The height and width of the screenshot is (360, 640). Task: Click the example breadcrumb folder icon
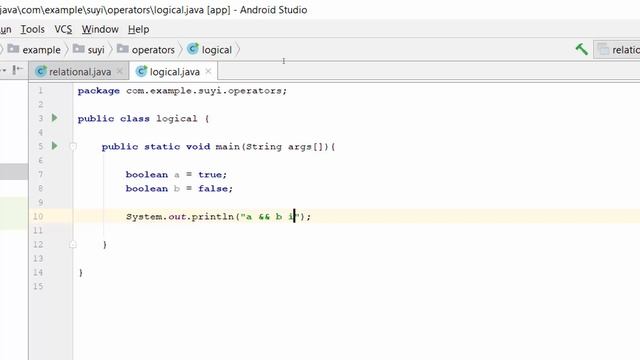pyautogui.click(x=13, y=49)
